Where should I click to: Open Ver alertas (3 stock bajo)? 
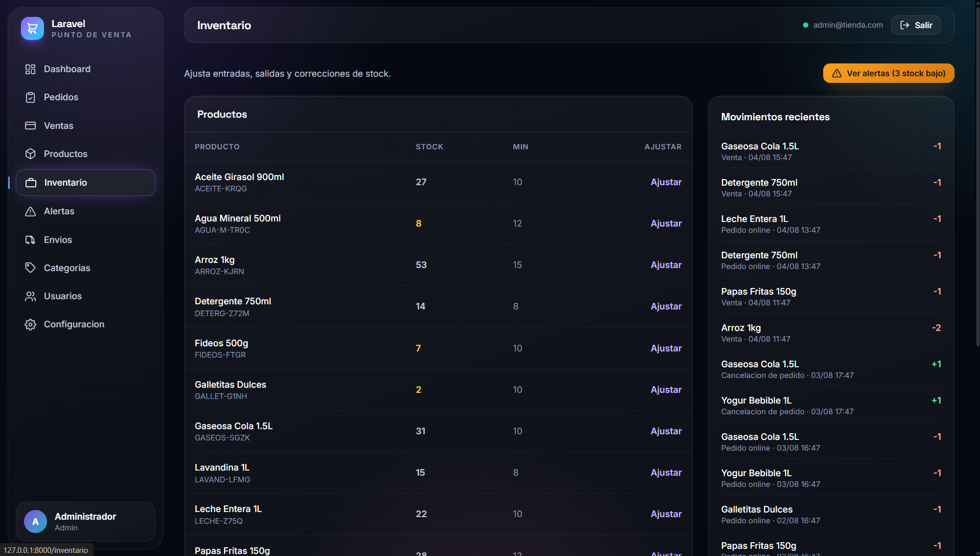coord(888,73)
